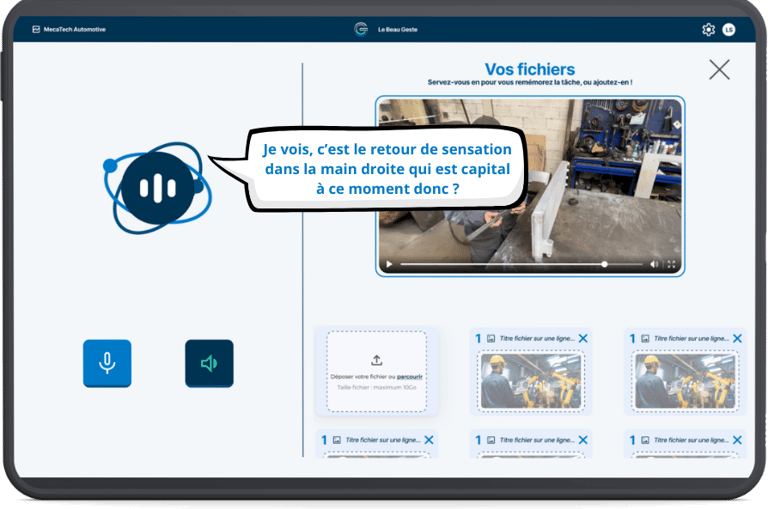
Task: Open first-row middle file thumbnail
Action: click(531, 381)
